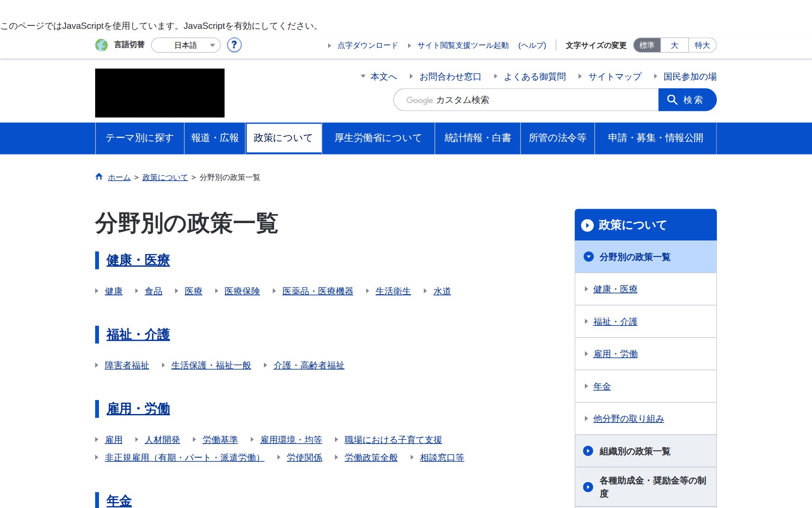
Task: Click the magnifier 検索 search button
Action: tap(687, 100)
